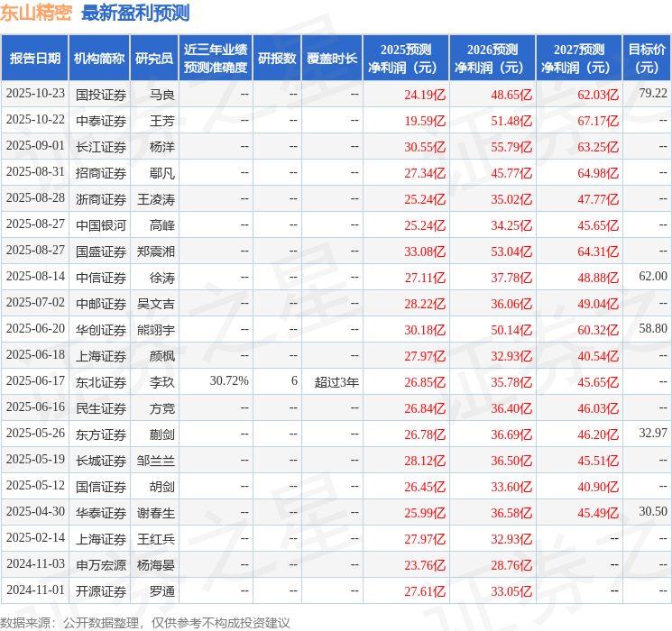Screen dimensions: 672x631
Task: Click the 研报数 column header
Action: [277, 59]
